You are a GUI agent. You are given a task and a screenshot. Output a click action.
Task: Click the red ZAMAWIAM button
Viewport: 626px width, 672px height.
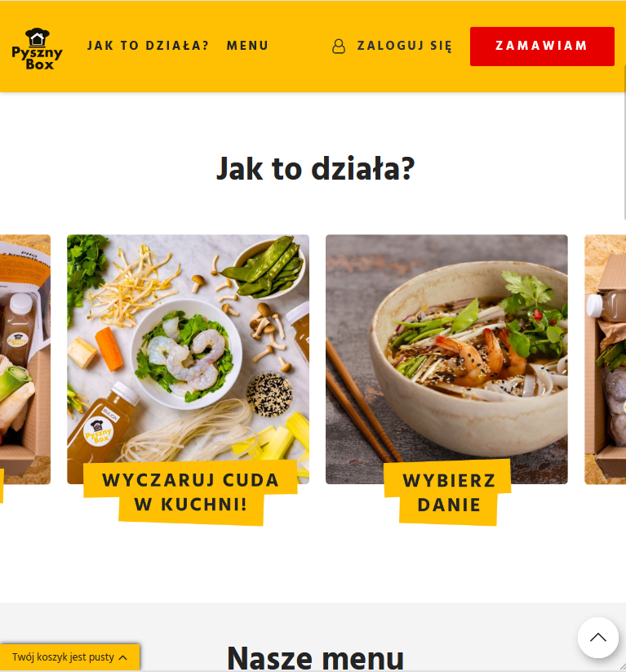tap(542, 47)
